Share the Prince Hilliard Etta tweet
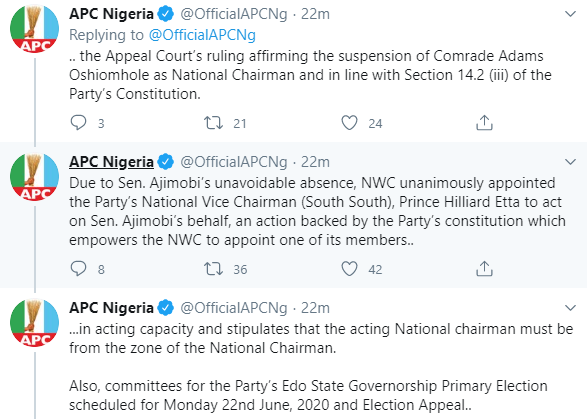The height and width of the screenshot is (419, 587). pyautogui.click(x=484, y=268)
